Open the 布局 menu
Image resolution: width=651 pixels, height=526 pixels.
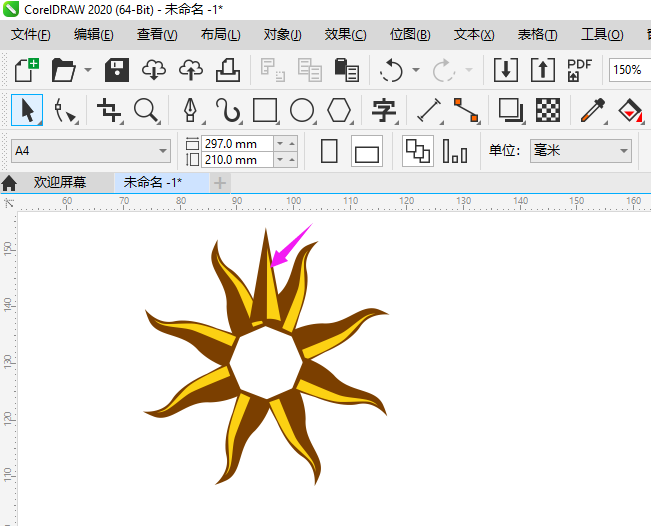click(x=220, y=34)
